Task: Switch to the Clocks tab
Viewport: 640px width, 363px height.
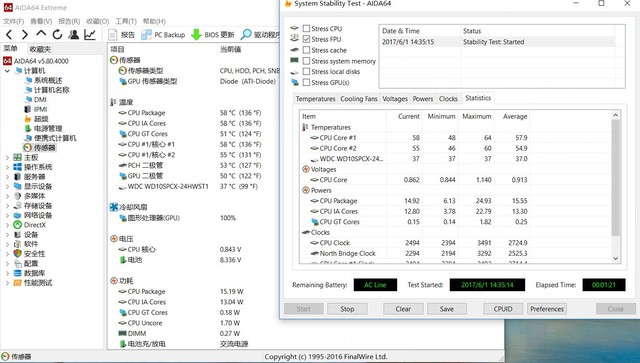Action: [448, 99]
